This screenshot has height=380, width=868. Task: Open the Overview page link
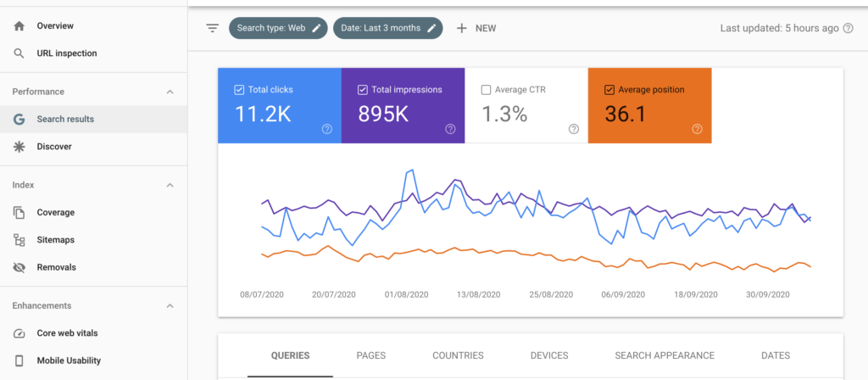click(55, 26)
